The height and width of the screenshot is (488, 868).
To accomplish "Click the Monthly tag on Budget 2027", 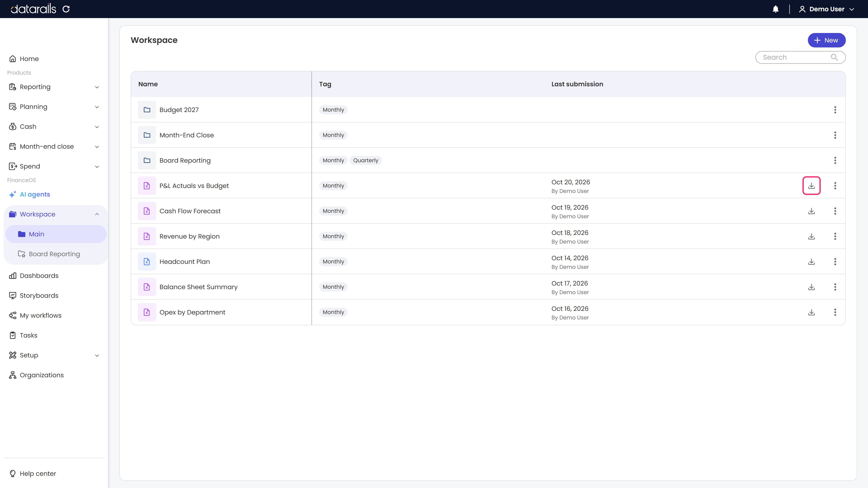I will pyautogui.click(x=333, y=110).
